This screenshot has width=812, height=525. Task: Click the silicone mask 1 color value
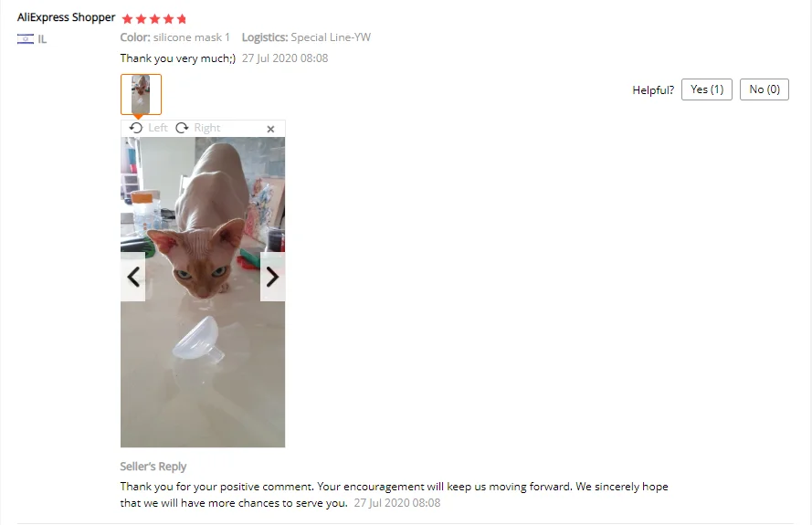[x=191, y=37]
